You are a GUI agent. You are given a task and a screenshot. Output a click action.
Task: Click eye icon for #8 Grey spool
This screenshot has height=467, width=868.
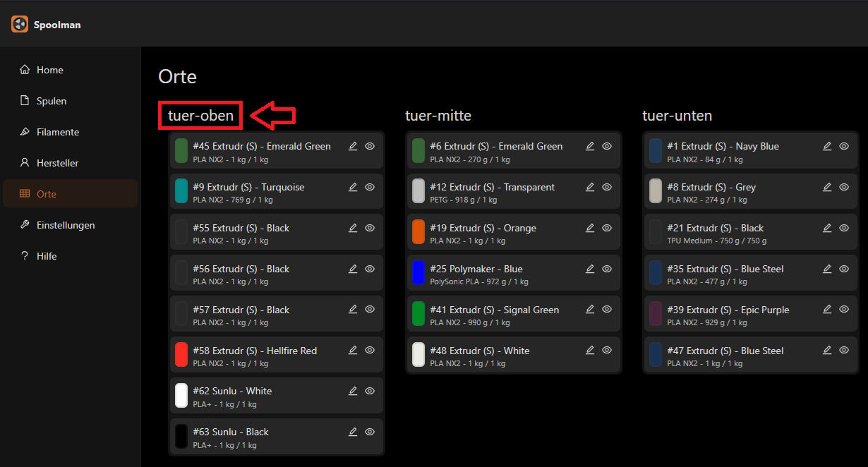click(844, 188)
